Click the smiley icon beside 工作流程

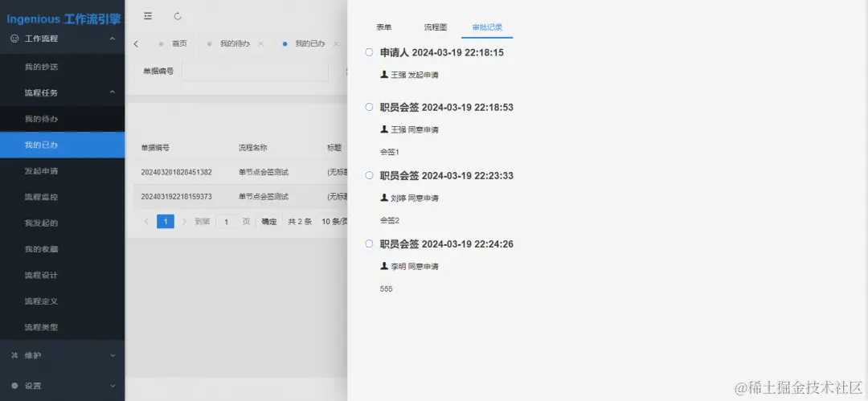click(x=15, y=39)
